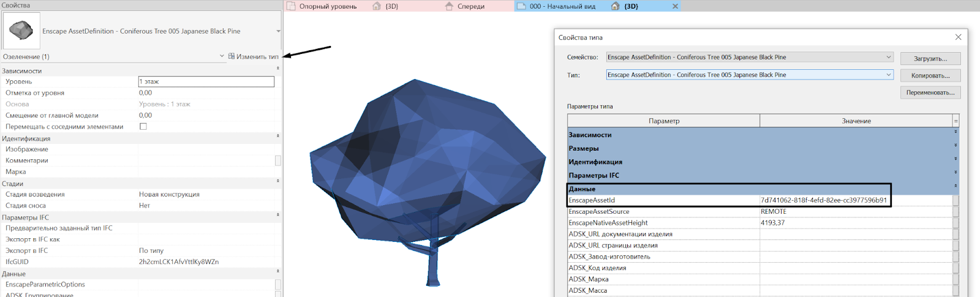Expand the Зависимости group in type parameters
Screen dimensions: 980x297
pyautogui.click(x=956, y=132)
